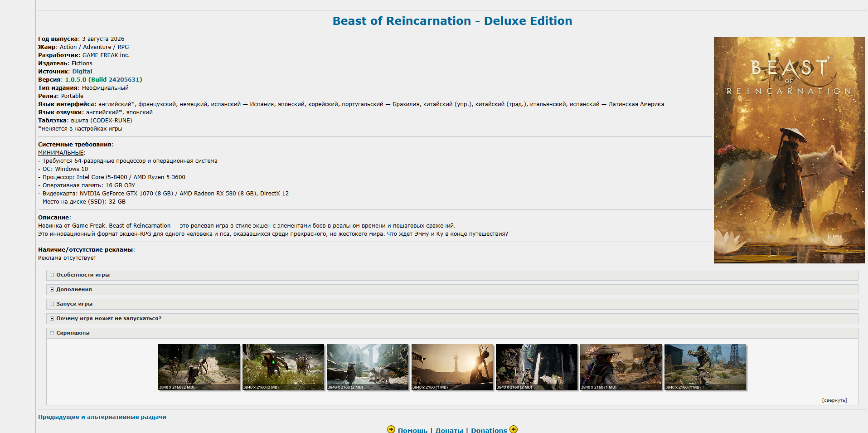Image resolution: width=868 pixels, height=433 pixels.
Task: Click the genre text 'Action / Adventure / RPG'
Action: 94,47
